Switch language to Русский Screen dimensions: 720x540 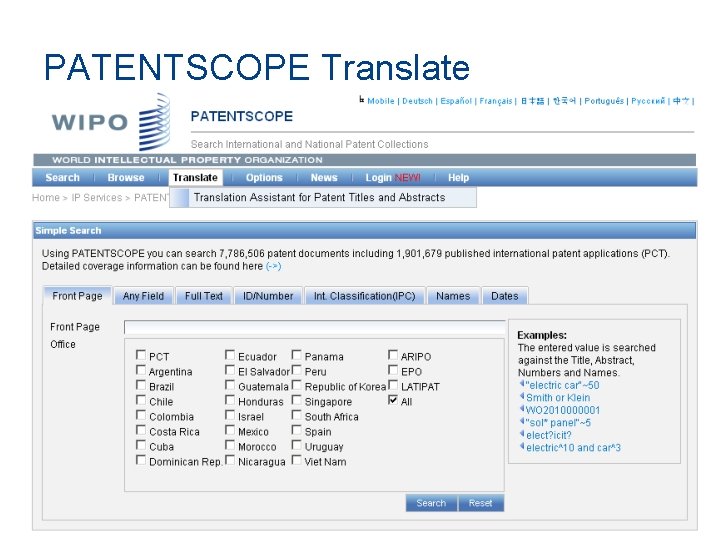pos(648,101)
